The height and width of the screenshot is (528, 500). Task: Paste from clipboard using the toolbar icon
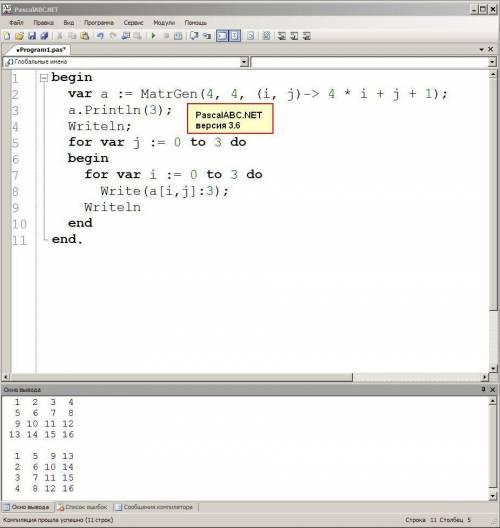pyautogui.click(x=85, y=36)
